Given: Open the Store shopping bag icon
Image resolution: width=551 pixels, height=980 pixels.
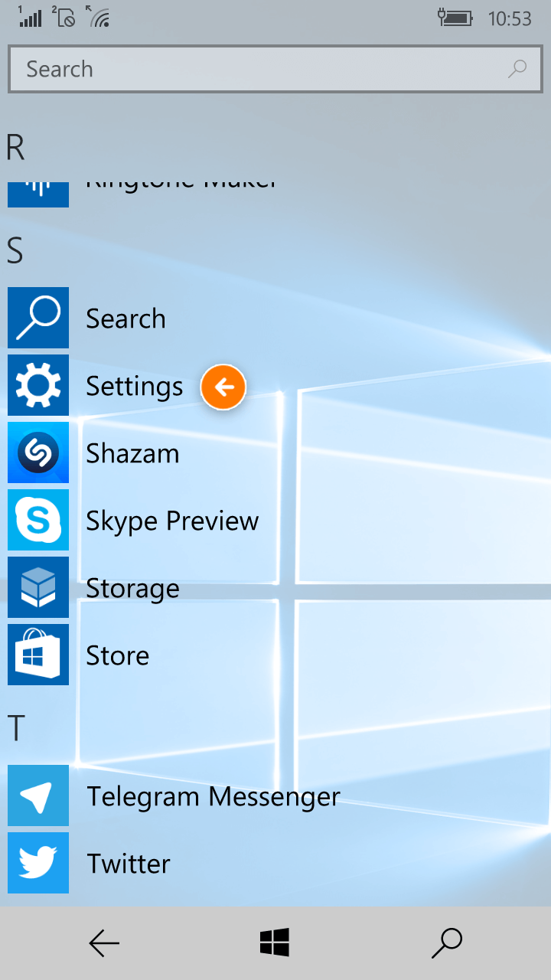Looking at the screenshot, I should click(x=38, y=655).
